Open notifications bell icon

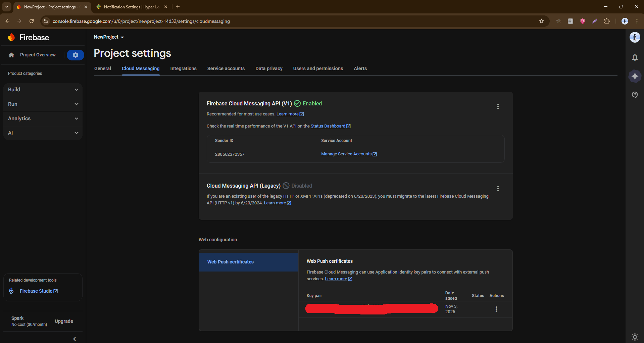[635, 57]
